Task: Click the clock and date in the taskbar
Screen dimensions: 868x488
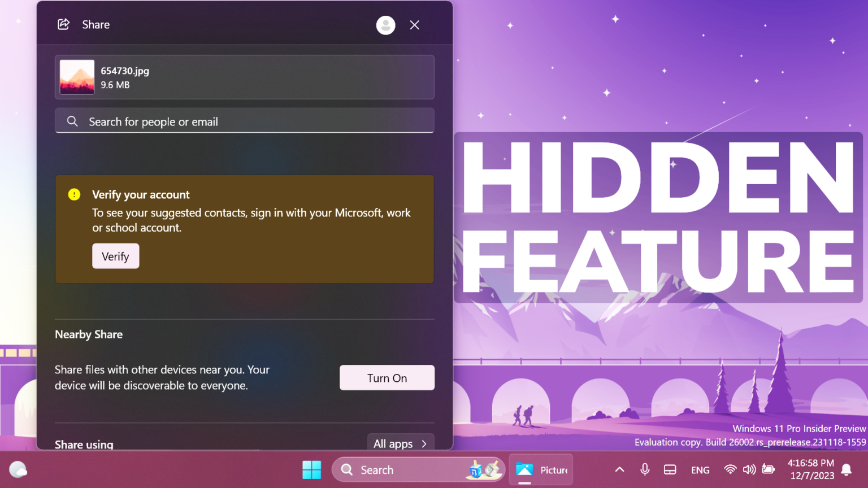Action: 812,469
